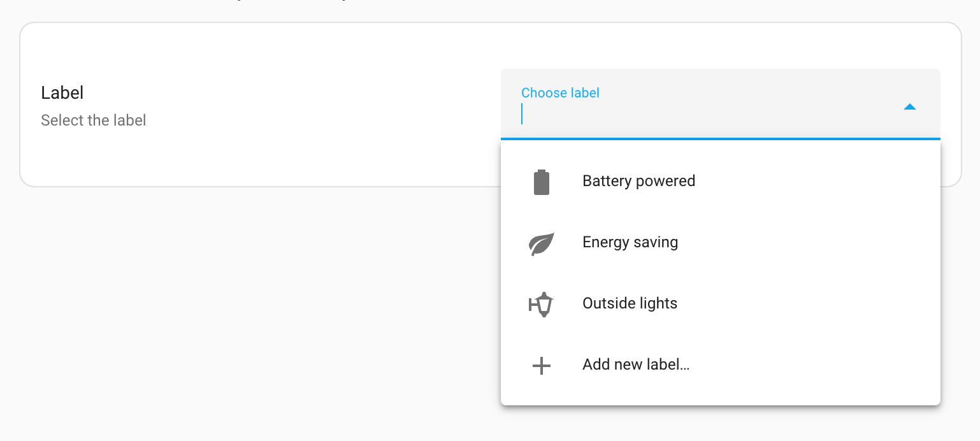Click the Select the label description
Viewport: 980px width, 441px height.
(93, 120)
